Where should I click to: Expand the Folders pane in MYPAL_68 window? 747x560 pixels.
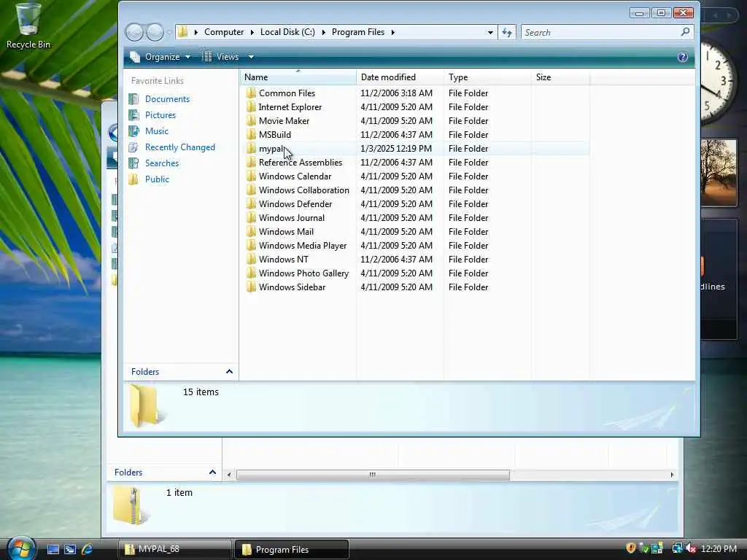(212, 472)
